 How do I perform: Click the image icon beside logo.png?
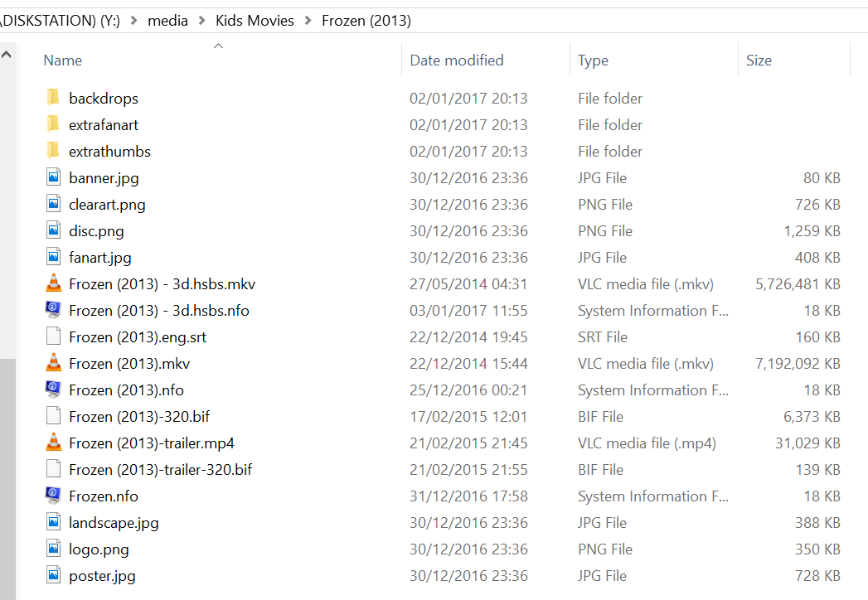(53, 549)
